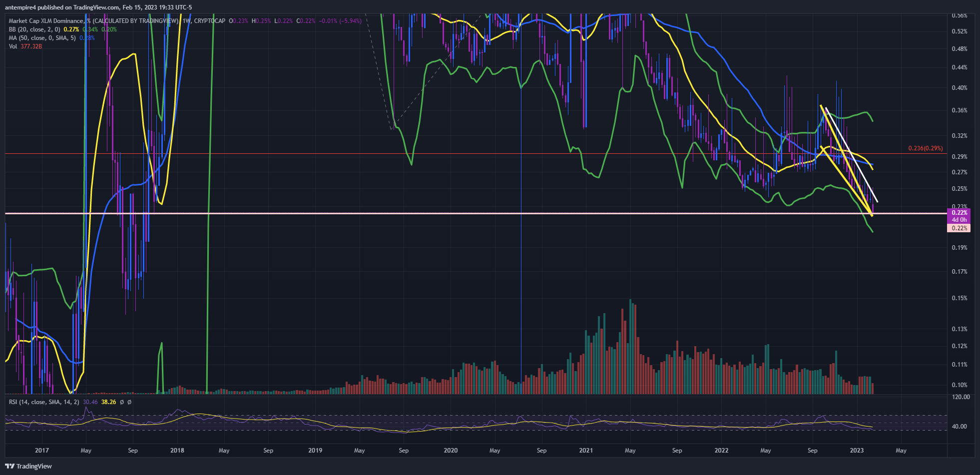The height and width of the screenshot is (475, 980).
Task: Click the 2018 label on the time axis
Action: (177, 451)
